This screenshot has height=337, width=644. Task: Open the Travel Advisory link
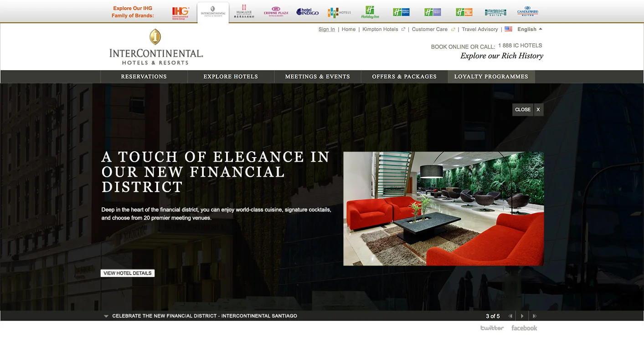coord(480,29)
